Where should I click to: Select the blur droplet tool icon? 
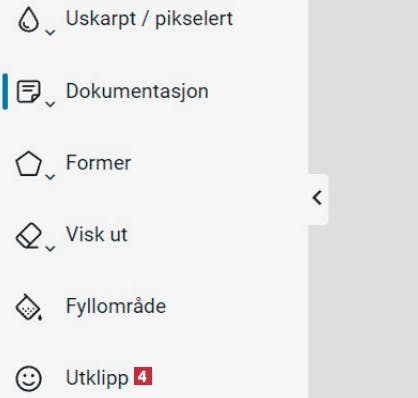coord(29,20)
